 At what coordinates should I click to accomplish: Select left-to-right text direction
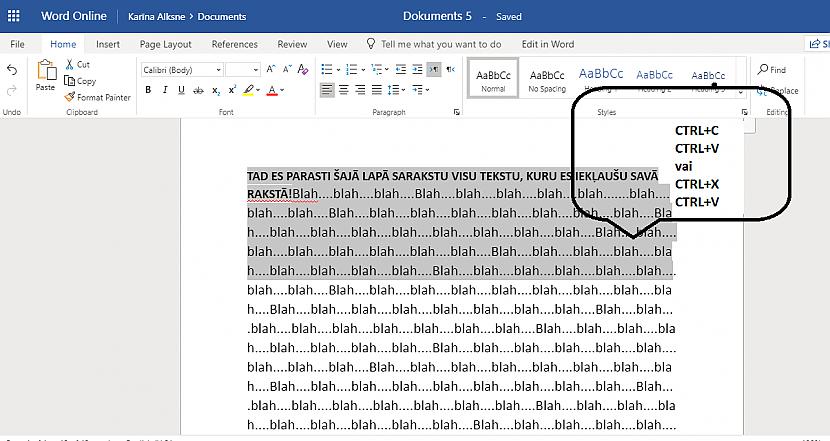434,69
